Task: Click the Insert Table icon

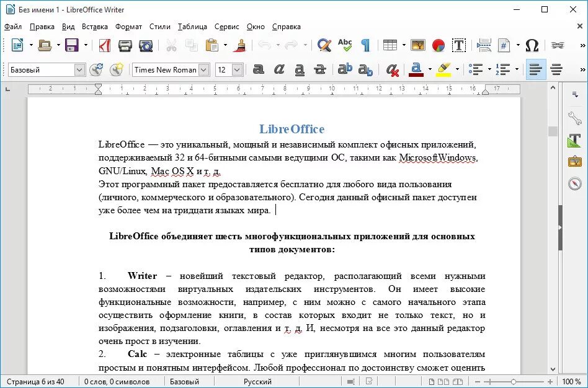Action: click(390, 45)
